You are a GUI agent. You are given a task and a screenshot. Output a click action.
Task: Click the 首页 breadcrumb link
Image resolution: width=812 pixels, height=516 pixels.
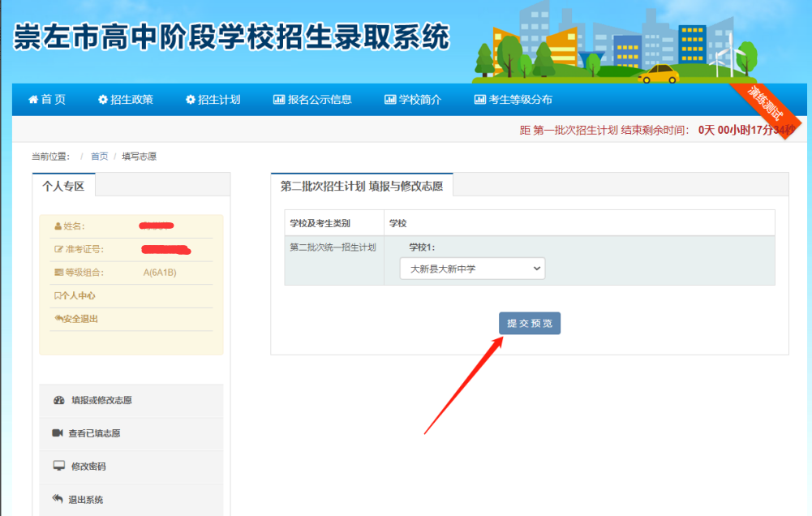tap(99, 157)
